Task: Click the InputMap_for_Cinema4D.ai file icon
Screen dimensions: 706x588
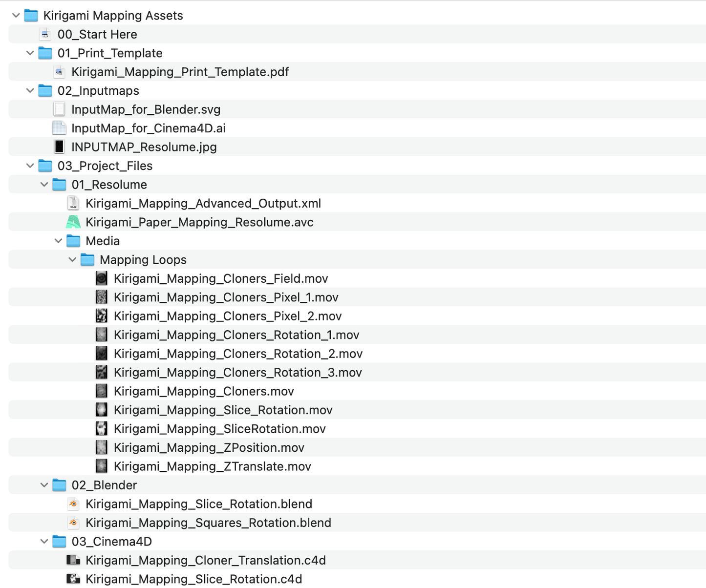Action: pos(59,128)
